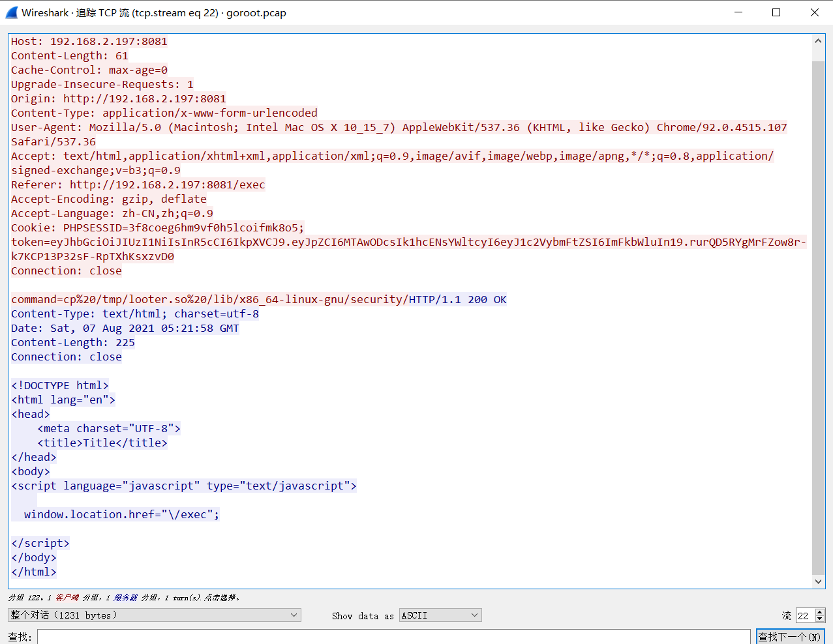Screen dimensions: 833x644
Task: Click the Accept-Language: zh-CN line
Action: 112,213
